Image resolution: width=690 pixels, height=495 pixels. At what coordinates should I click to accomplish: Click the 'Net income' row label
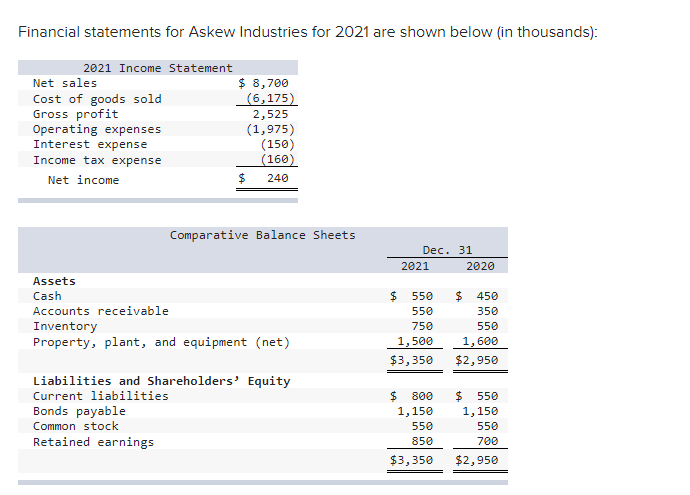coord(84,180)
